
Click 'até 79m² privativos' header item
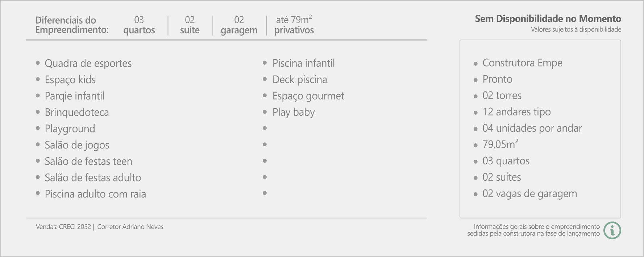click(x=294, y=25)
